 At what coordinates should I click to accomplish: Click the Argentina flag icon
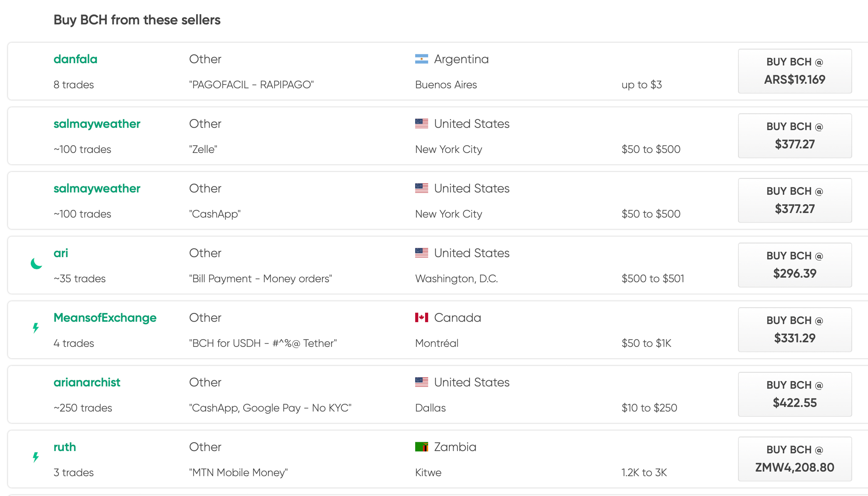421,59
